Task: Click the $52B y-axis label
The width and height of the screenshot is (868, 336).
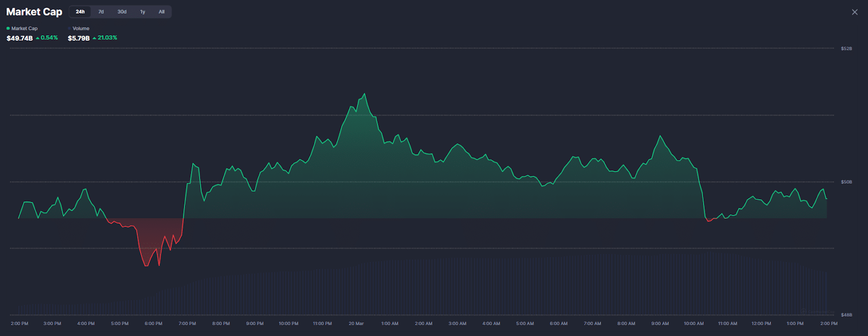Action: pos(846,49)
